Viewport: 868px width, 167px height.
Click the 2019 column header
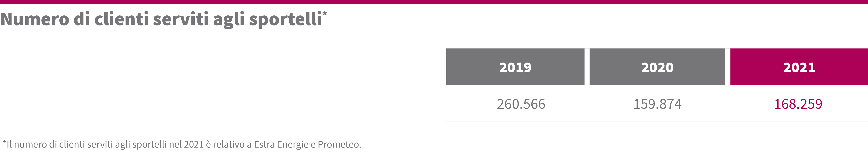click(x=515, y=67)
